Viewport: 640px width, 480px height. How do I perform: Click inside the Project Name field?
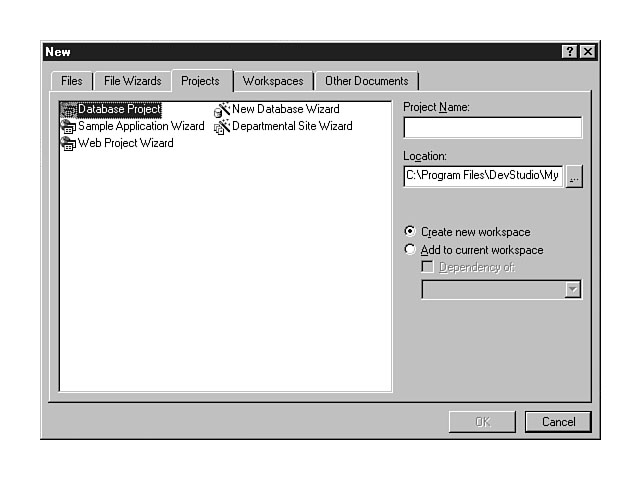pyautogui.click(x=492, y=127)
